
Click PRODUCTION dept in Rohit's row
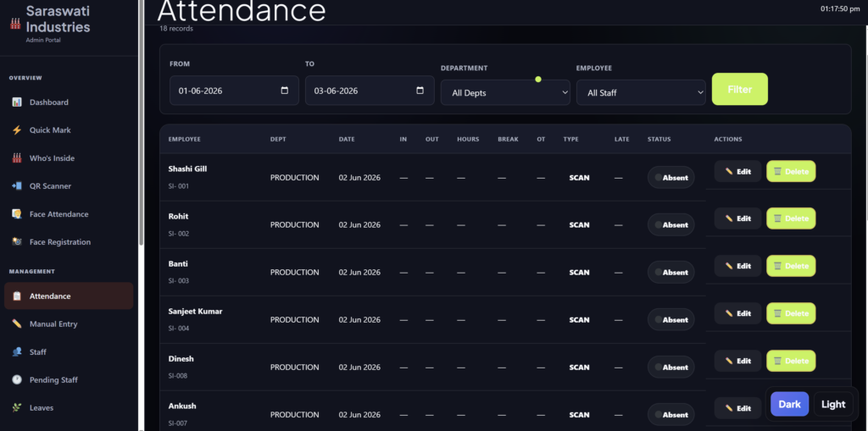(x=294, y=224)
